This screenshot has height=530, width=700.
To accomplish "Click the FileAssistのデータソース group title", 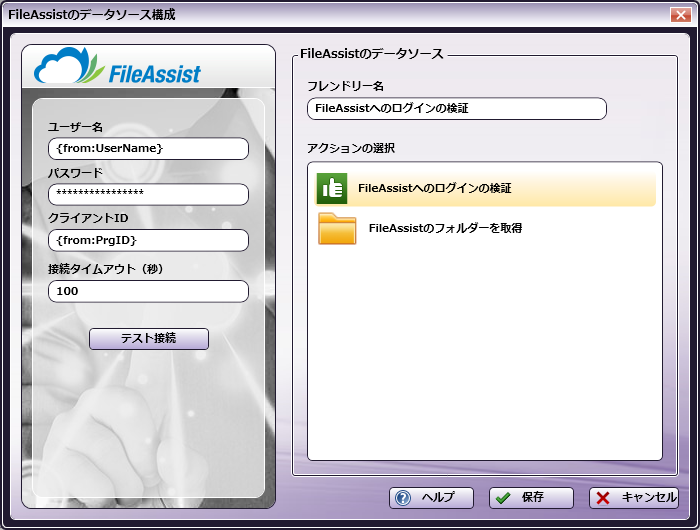I will (371, 54).
